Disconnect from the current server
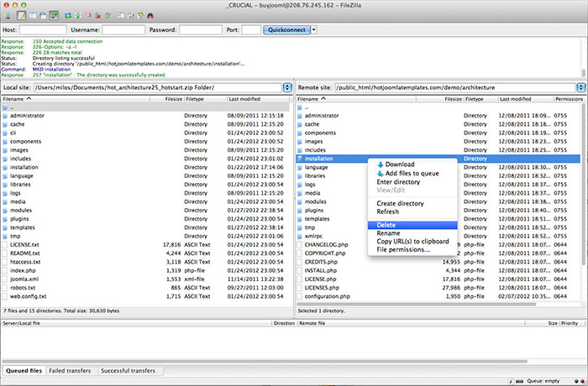The height and width of the screenshot is (386, 588). (98, 16)
